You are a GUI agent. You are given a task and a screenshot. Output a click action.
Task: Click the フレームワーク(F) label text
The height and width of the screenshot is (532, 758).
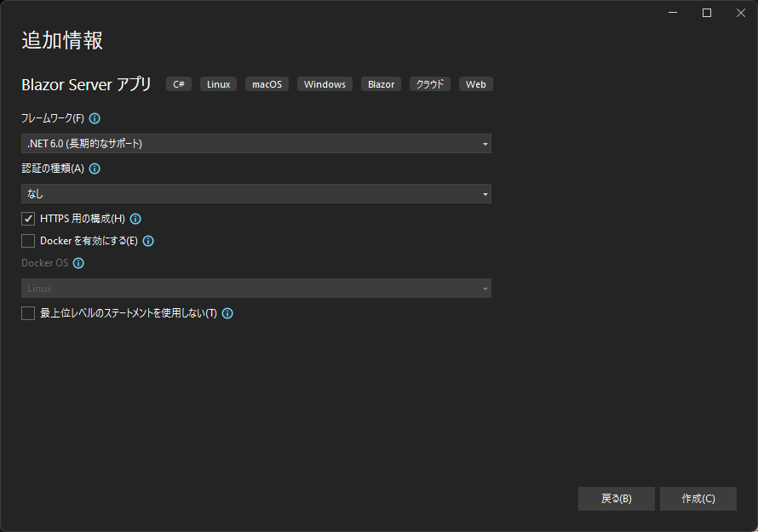53,118
